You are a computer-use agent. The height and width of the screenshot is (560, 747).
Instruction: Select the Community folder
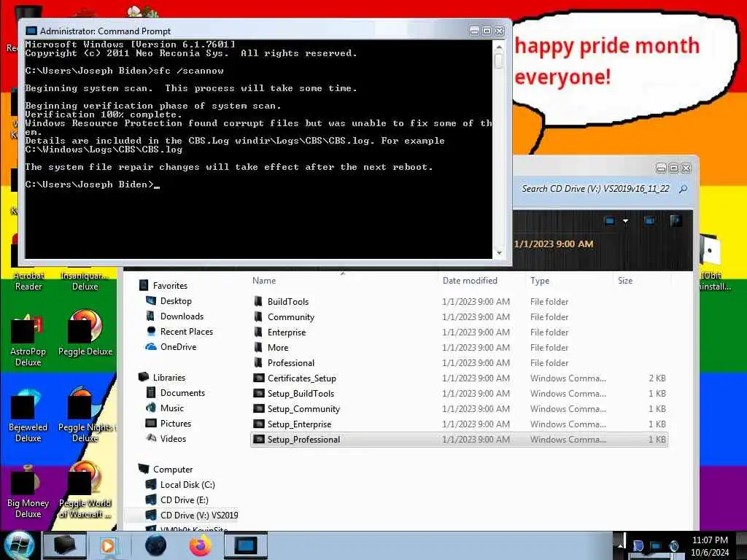pos(459,316)
